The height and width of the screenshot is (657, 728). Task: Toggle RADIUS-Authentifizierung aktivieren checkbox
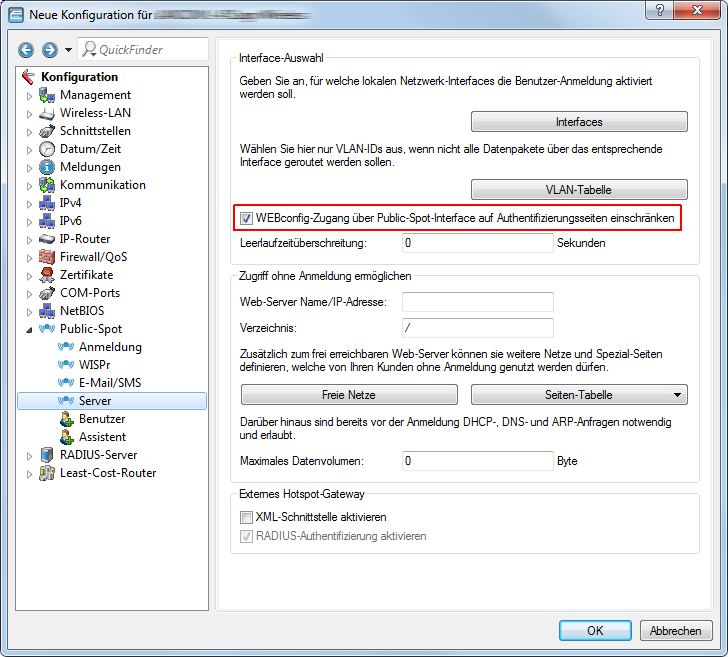246,536
